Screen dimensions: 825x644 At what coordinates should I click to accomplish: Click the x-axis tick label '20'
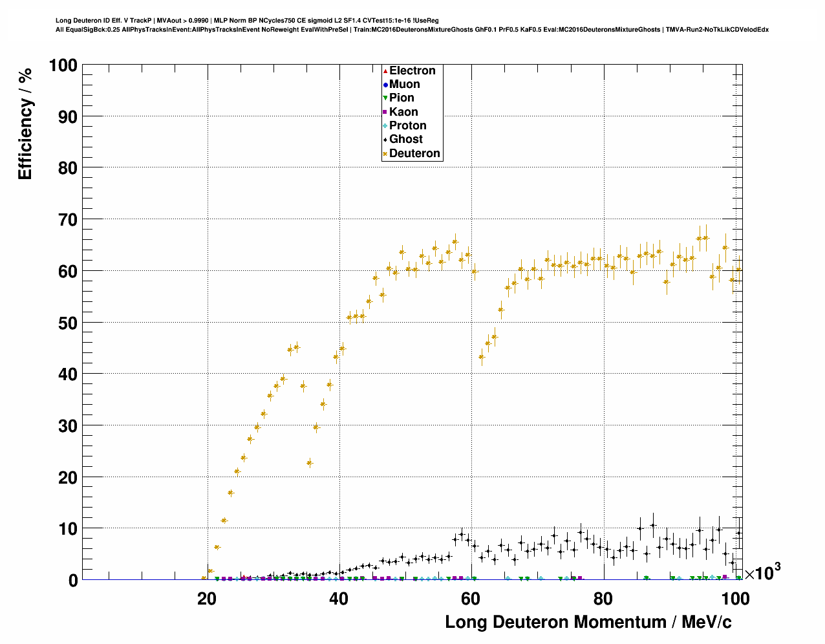click(x=207, y=599)
